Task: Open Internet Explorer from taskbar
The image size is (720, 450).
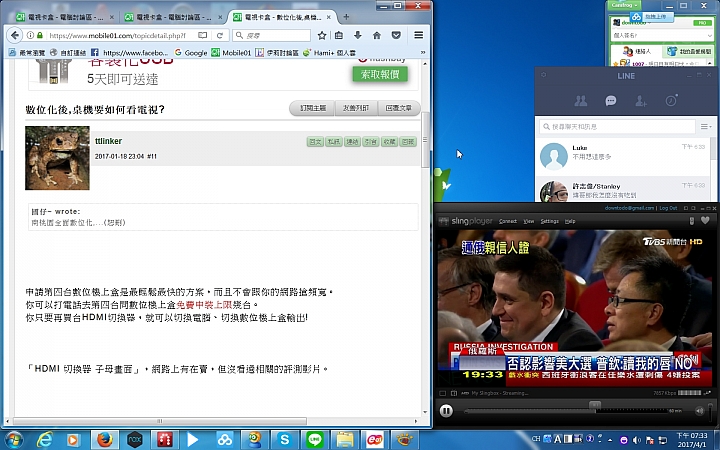Action: [x=44, y=440]
